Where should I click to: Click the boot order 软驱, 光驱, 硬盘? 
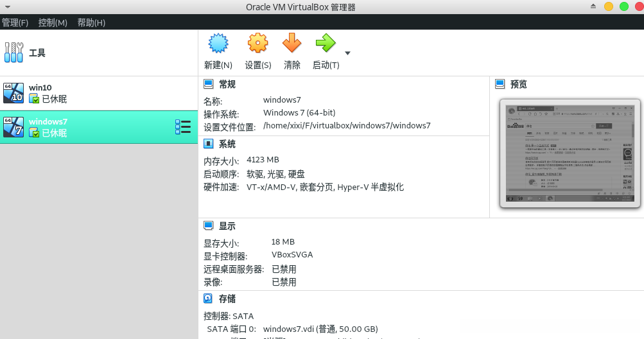pos(275,174)
